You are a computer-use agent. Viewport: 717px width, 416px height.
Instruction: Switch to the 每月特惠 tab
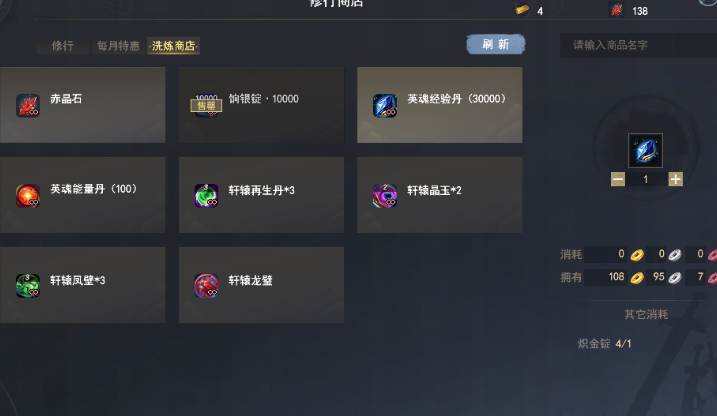point(118,46)
